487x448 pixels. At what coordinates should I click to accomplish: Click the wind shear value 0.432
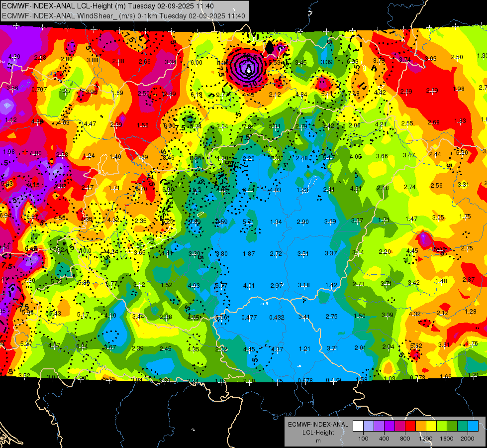point(277,318)
